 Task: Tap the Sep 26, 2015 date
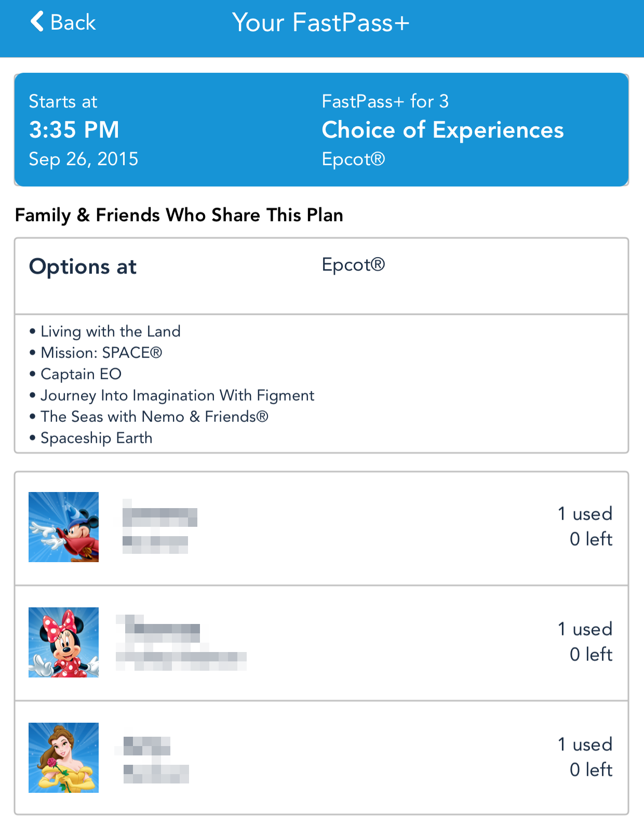pos(84,159)
